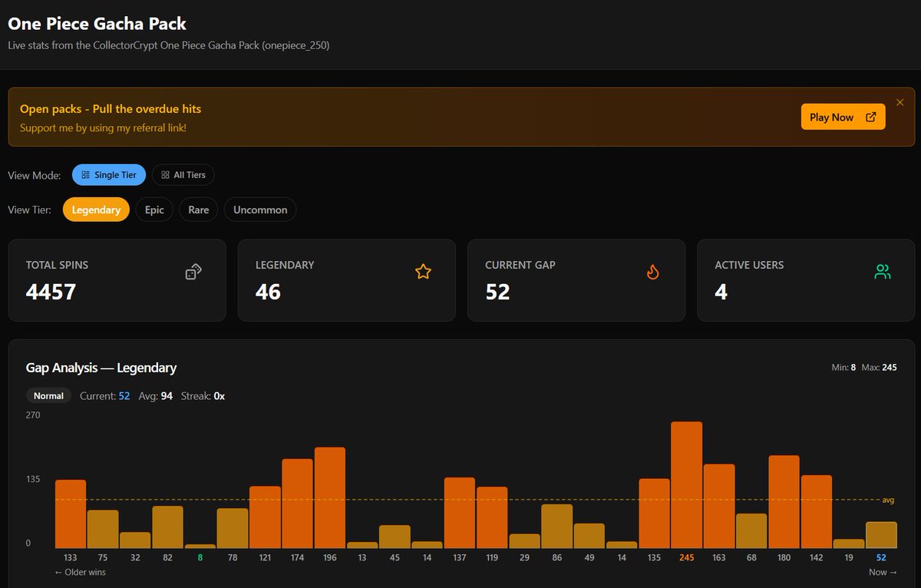Click the bar labeled 137

click(x=460, y=513)
